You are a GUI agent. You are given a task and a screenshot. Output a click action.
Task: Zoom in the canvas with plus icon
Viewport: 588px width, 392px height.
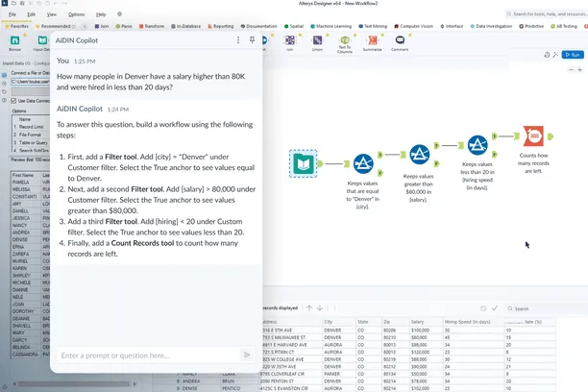[579, 70]
